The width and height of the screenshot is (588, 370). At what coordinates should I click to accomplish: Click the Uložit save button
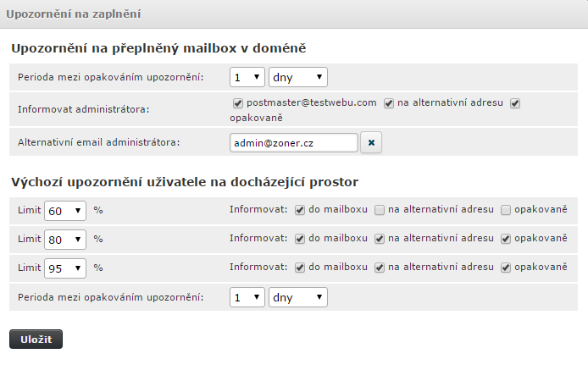click(36, 340)
